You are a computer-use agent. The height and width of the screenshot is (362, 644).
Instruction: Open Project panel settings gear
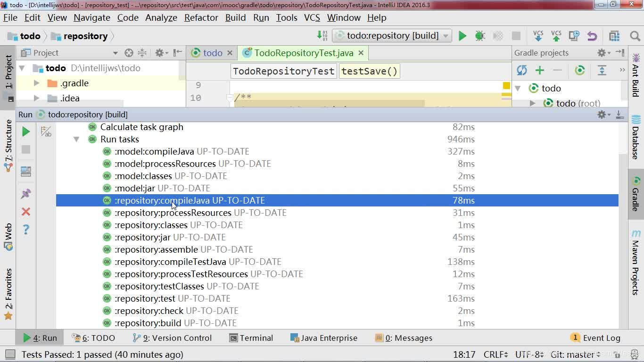click(161, 53)
